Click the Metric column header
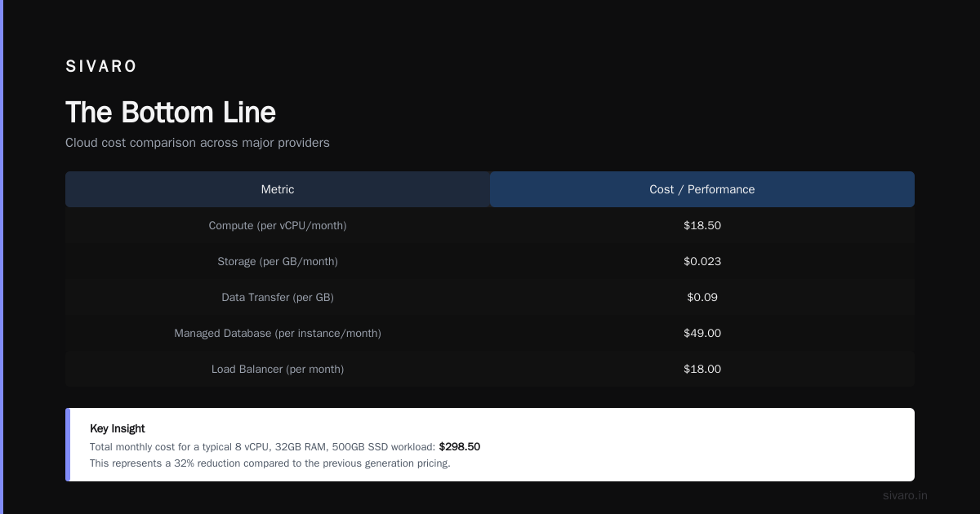The width and height of the screenshot is (980, 514). click(x=278, y=189)
